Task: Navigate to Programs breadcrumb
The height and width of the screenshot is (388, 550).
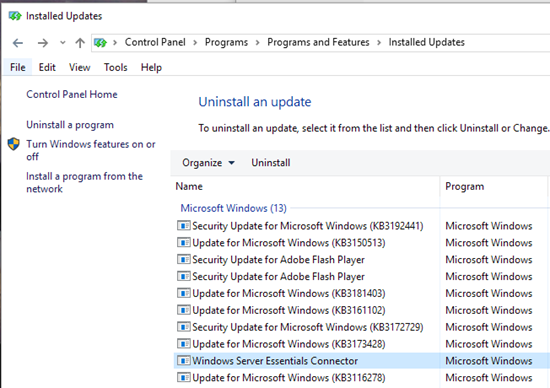Action: (226, 42)
